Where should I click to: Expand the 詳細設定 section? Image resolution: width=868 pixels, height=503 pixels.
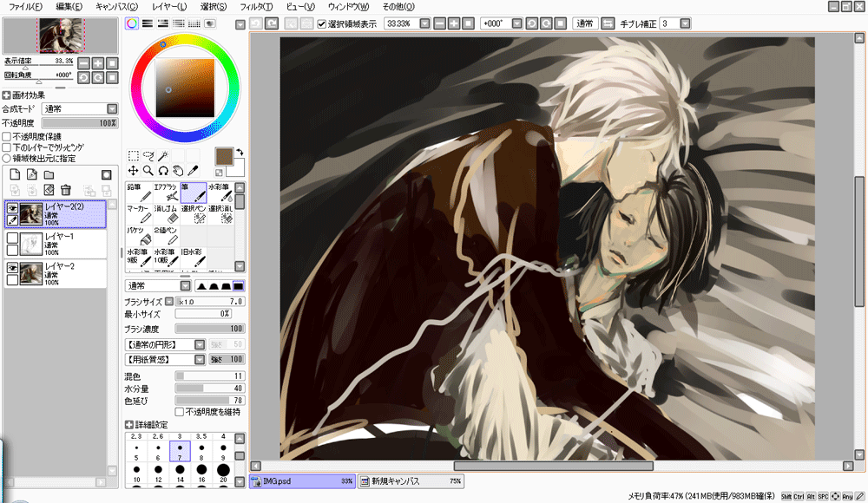point(129,424)
